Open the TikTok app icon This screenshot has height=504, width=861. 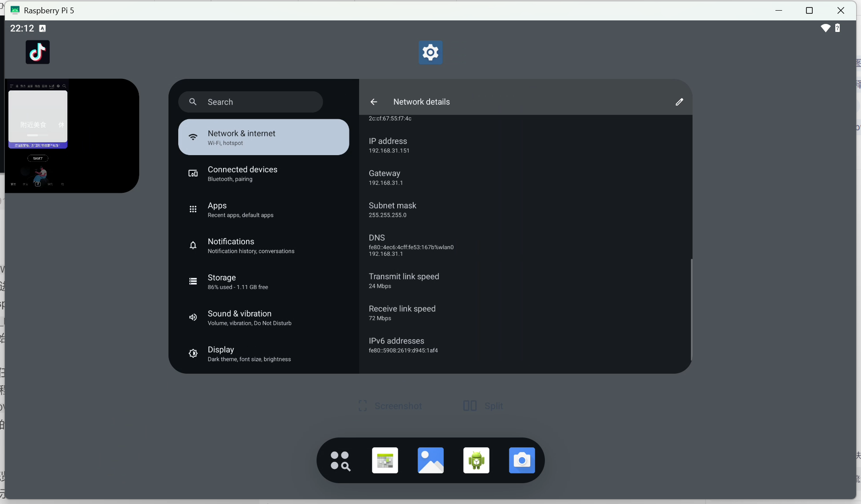pyautogui.click(x=38, y=52)
